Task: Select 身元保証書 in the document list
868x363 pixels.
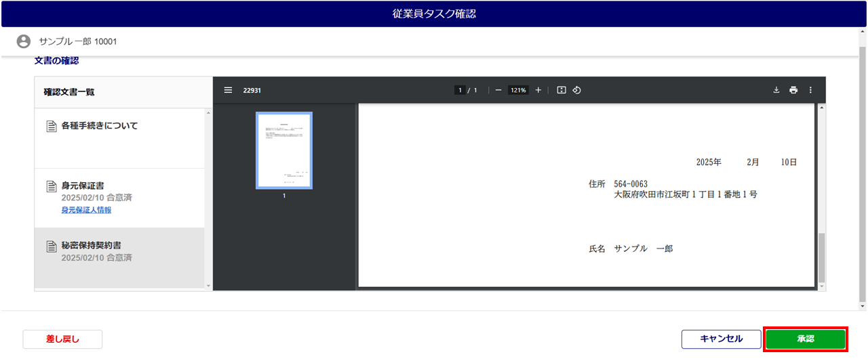Action: pyautogui.click(x=82, y=186)
